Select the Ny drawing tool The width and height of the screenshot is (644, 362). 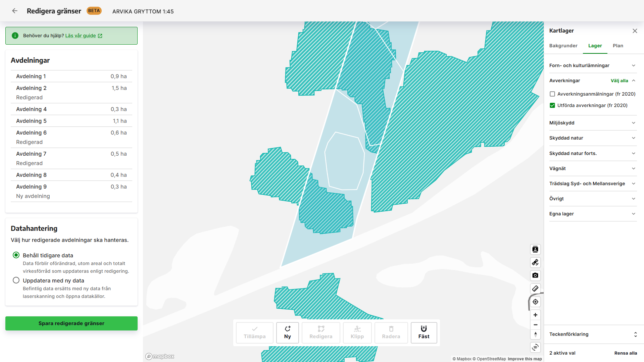pos(288,332)
